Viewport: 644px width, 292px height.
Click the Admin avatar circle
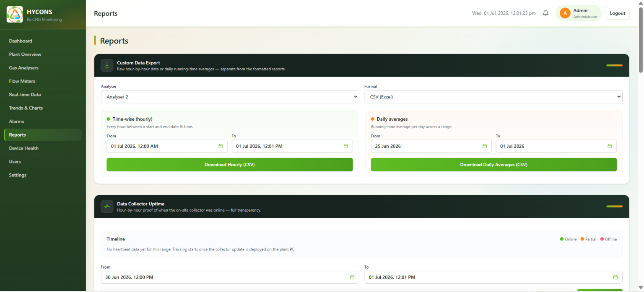(565, 13)
